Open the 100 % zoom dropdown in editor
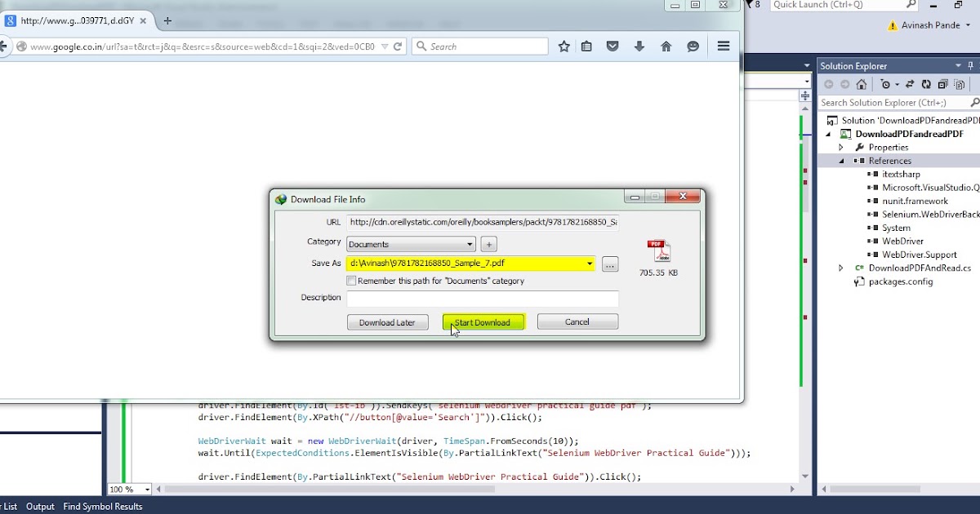Image resolution: width=980 pixels, height=514 pixels. click(x=147, y=490)
